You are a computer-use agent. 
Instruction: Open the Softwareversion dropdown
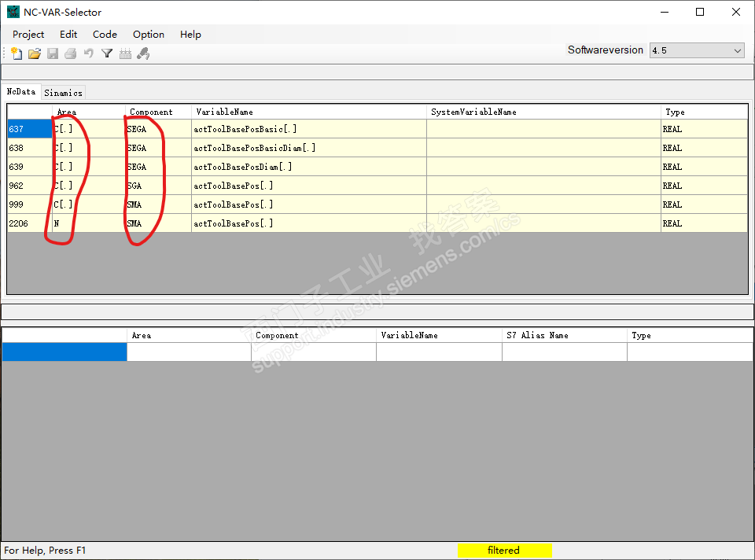point(697,50)
